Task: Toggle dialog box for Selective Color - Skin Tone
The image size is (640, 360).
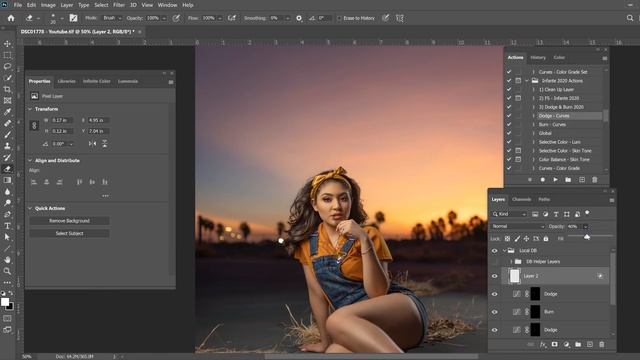Action: tap(518, 151)
